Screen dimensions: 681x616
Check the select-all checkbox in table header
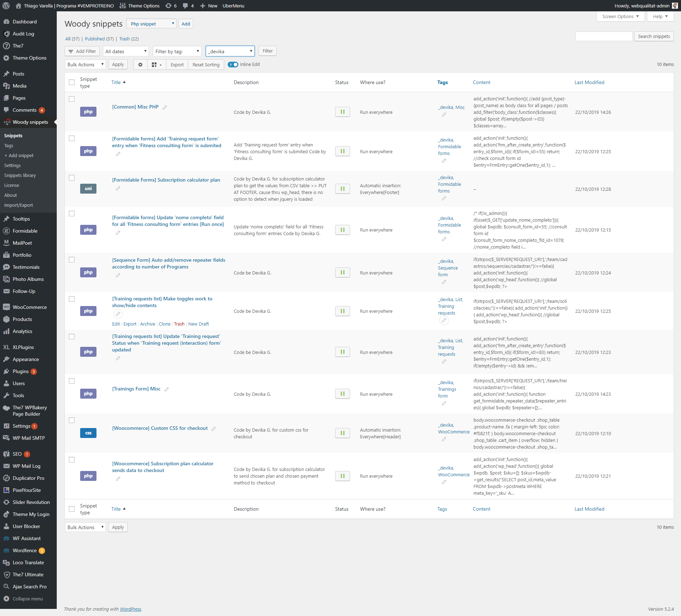tap(72, 82)
